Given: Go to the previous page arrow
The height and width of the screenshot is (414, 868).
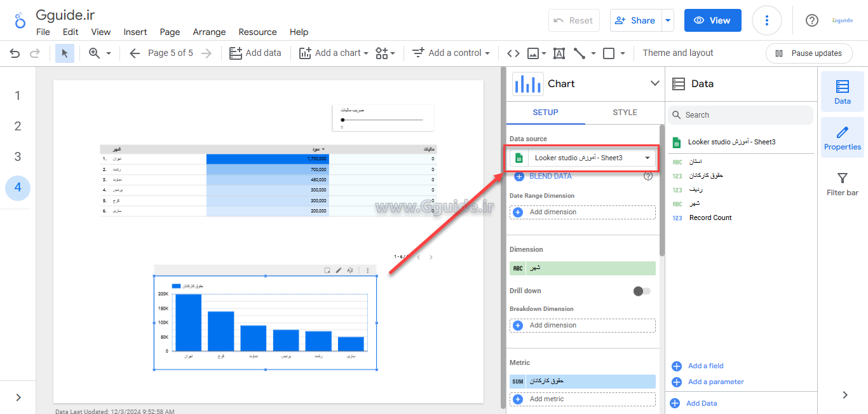Looking at the screenshot, I should pyautogui.click(x=134, y=53).
